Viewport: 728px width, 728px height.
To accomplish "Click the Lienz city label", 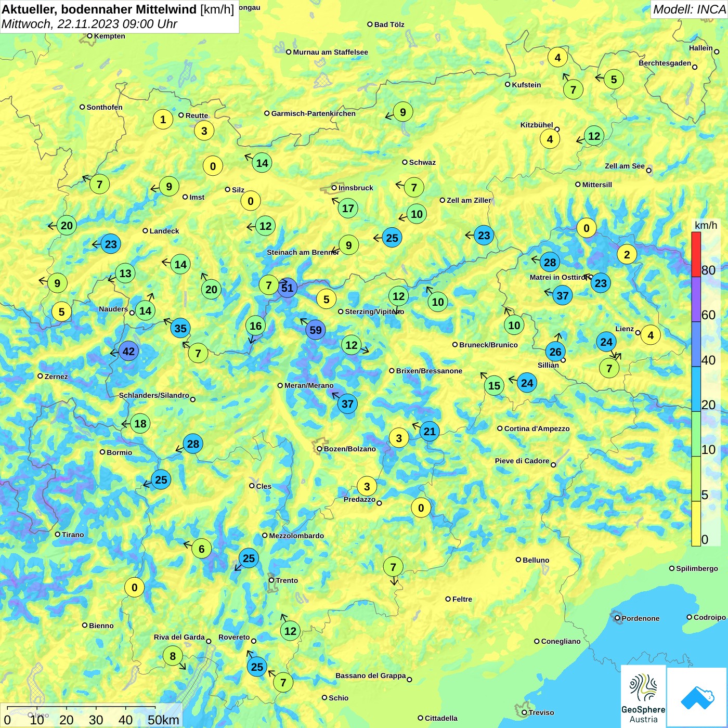I will (x=625, y=329).
